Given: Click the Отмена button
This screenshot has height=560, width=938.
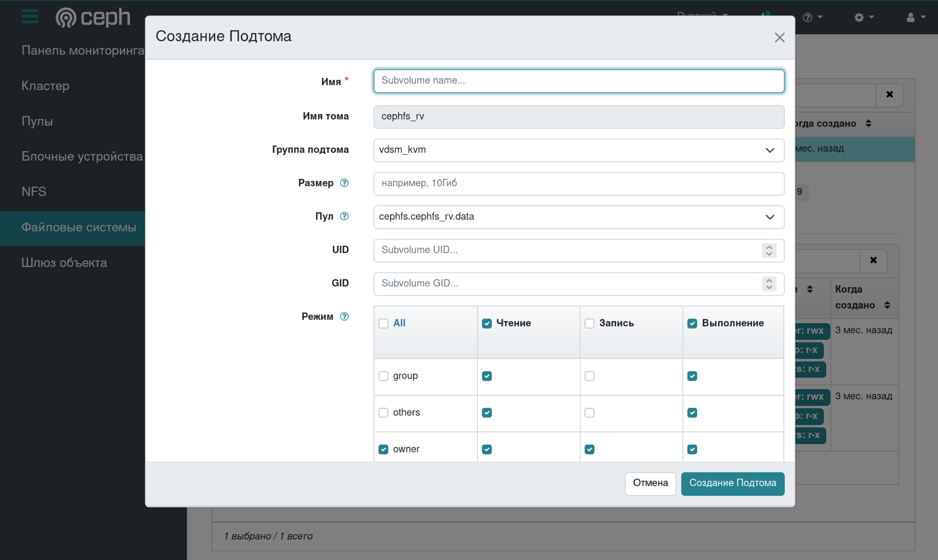Looking at the screenshot, I should (650, 483).
